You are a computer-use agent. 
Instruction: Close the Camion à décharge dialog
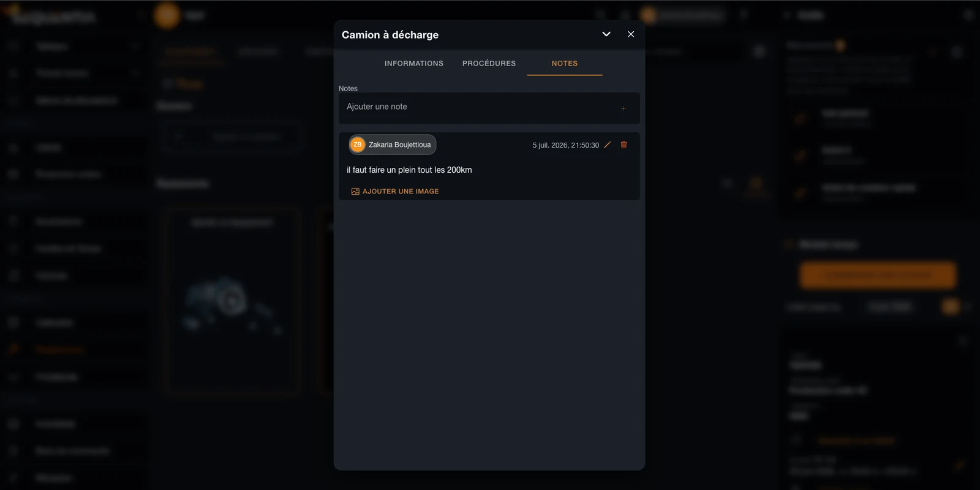[x=631, y=34]
